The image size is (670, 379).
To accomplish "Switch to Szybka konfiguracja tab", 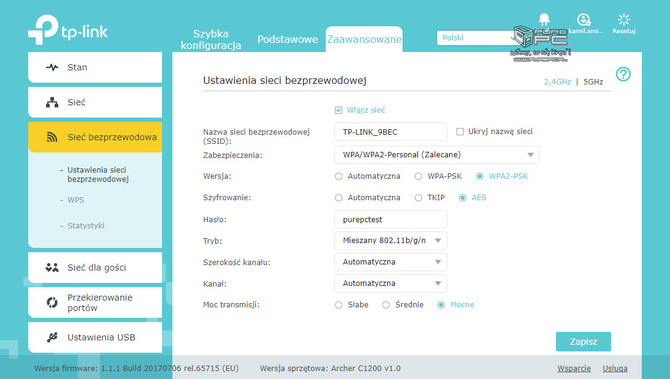I will coord(211,39).
